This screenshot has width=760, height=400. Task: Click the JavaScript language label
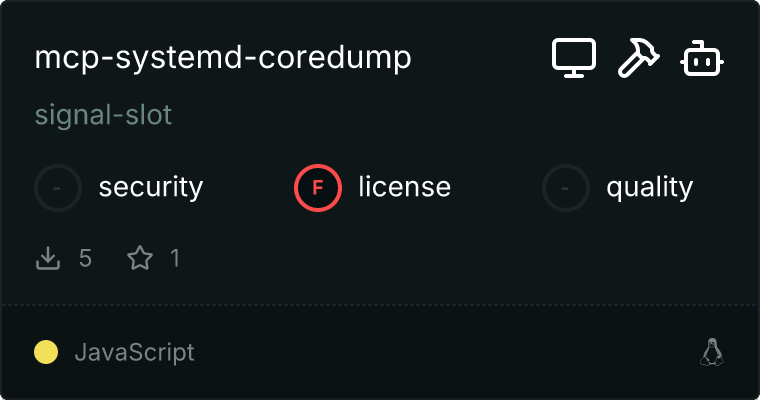point(134,352)
